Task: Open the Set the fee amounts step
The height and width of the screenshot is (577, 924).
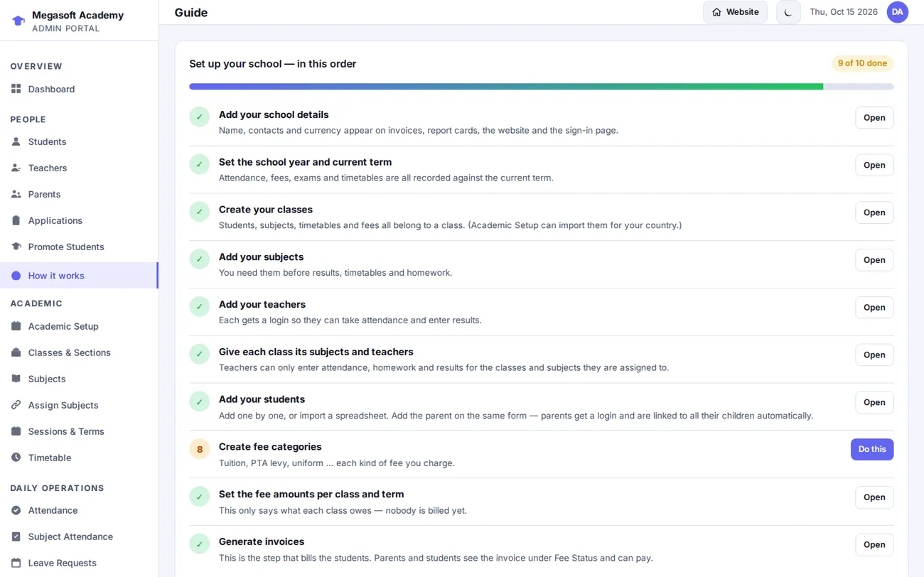Action: pyautogui.click(x=874, y=497)
